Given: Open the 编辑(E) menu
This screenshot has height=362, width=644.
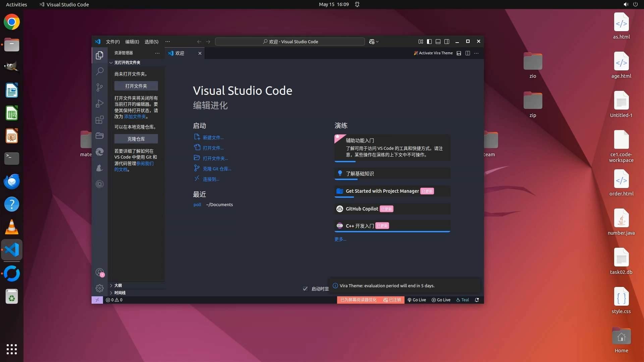Looking at the screenshot, I should point(132,42).
